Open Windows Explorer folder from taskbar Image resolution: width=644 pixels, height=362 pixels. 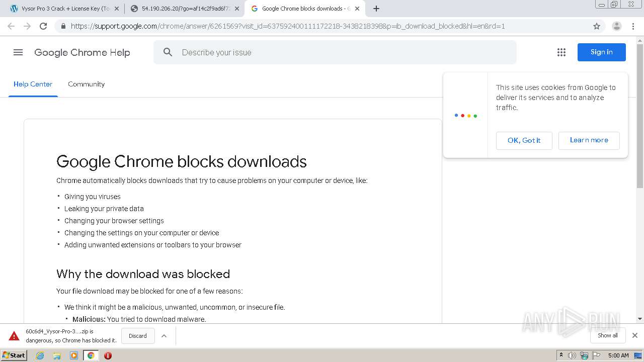tap(57, 355)
